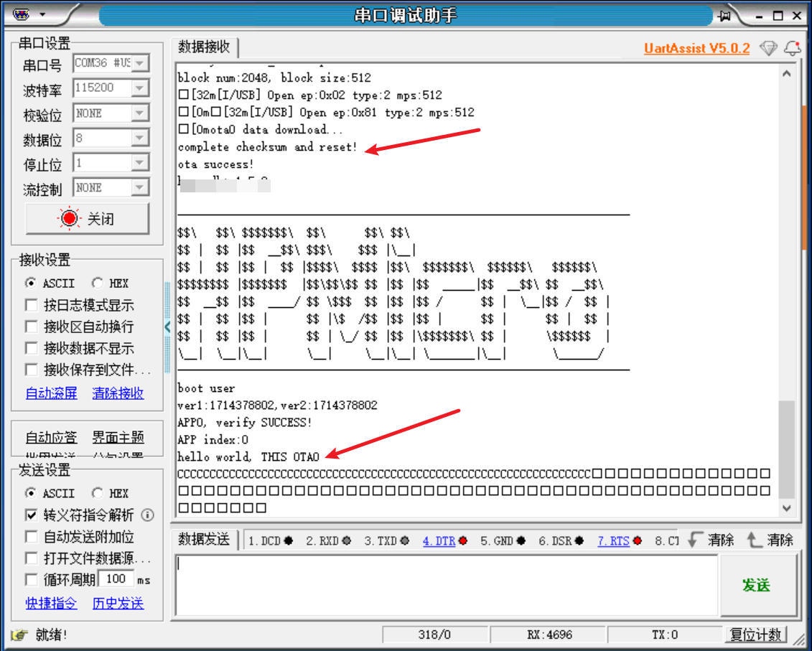
Task: Click the 'APP0, verify SUCCESS!' log line
Action: tap(244, 423)
